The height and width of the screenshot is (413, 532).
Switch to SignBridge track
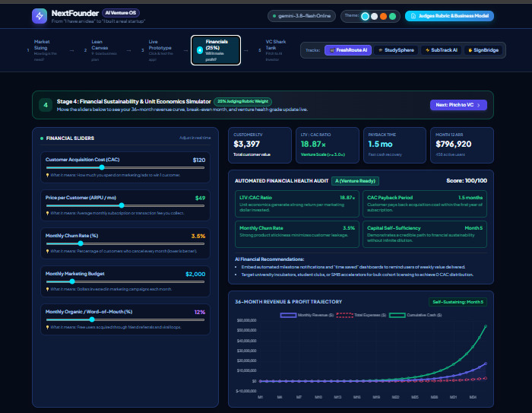[x=483, y=50]
